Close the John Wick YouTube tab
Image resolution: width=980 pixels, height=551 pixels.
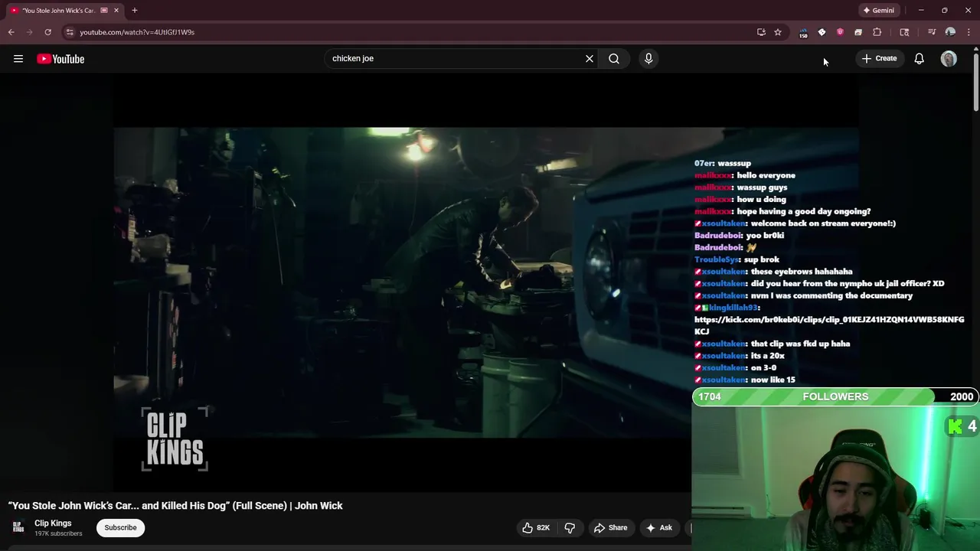pyautogui.click(x=116, y=10)
